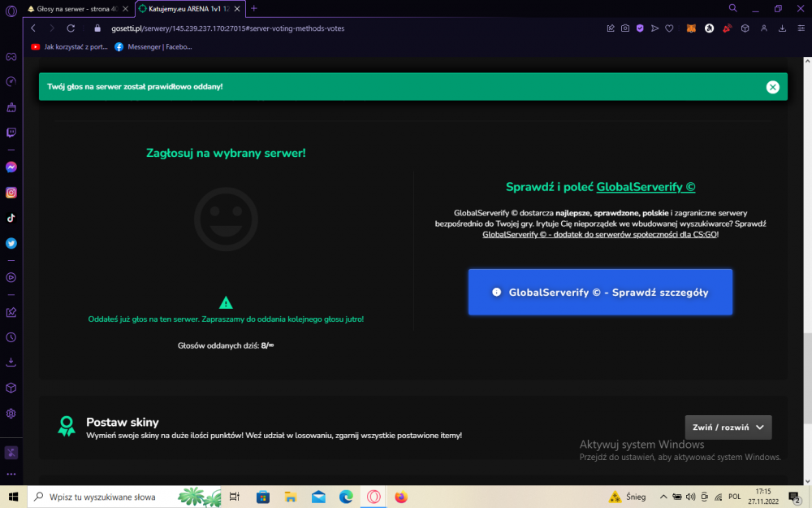This screenshot has height=508, width=812.
Task: Click the gosetti.pl address bar URL
Action: [x=228, y=28]
